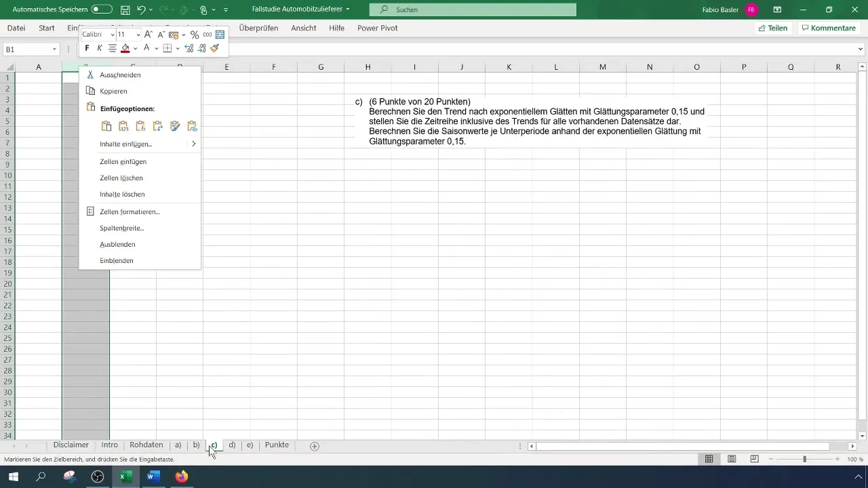Apply the percent style icon
Image resolution: width=868 pixels, height=488 pixels.
click(x=195, y=35)
